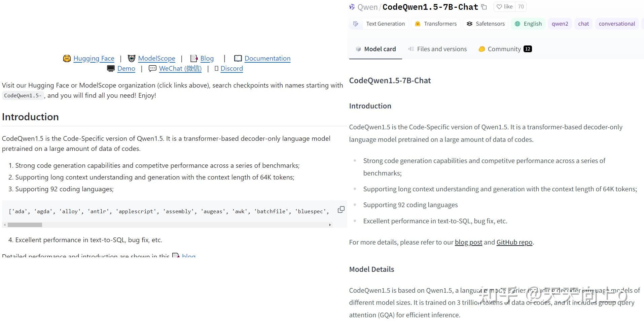The width and height of the screenshot is (644, 321).
Task: Click the Qwen organization logo icon
Action: (x=352, y=7)
